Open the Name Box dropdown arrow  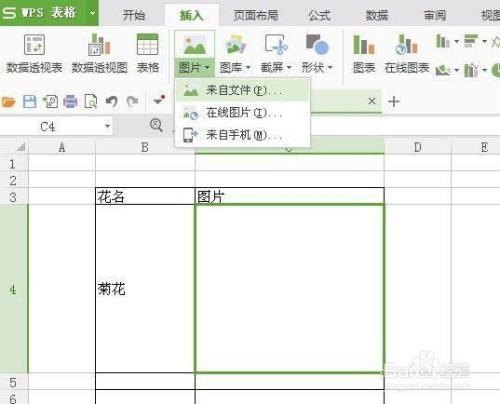tap(107, 126)
